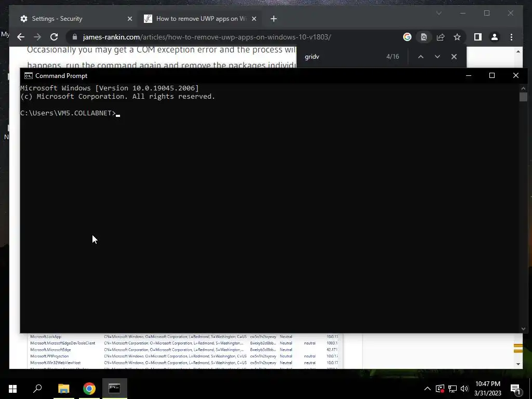Open notification center icon
Image resolution: width=532 pixels, height=399 pixels.
(x=515, y=389)
